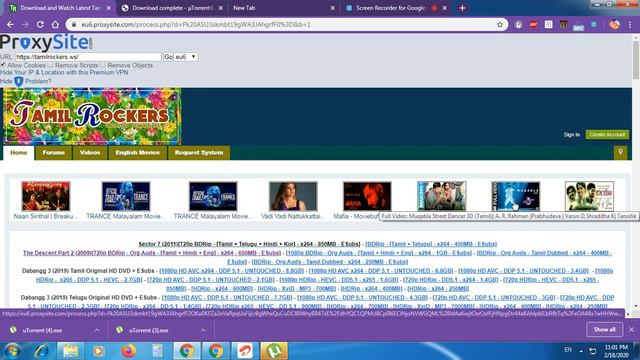
Task: Open first 'TRANCE Malayalam Movie' thumbnail
Action: click(x=126, y=196)
